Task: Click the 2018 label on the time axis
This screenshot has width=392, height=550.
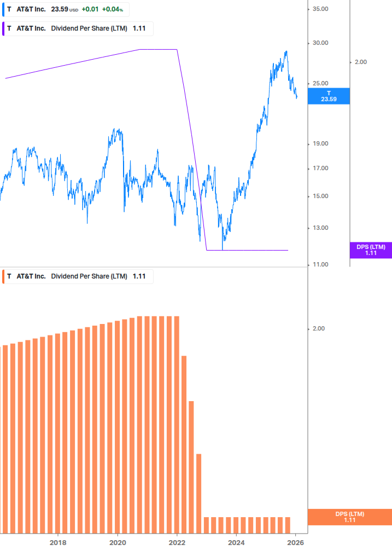Action: pyautogui.click(x=58, y=542)
